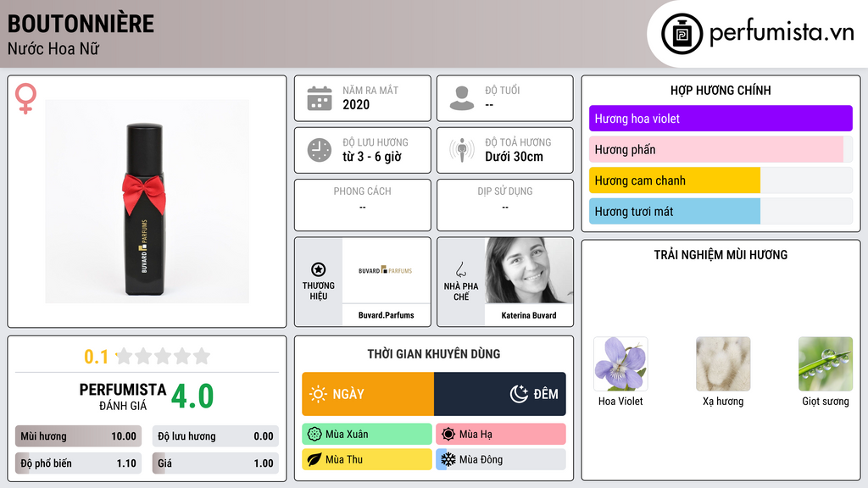
Task: Click the Mùa Hạ season bar
Action: pyautogui.click(x=501, y=435)
